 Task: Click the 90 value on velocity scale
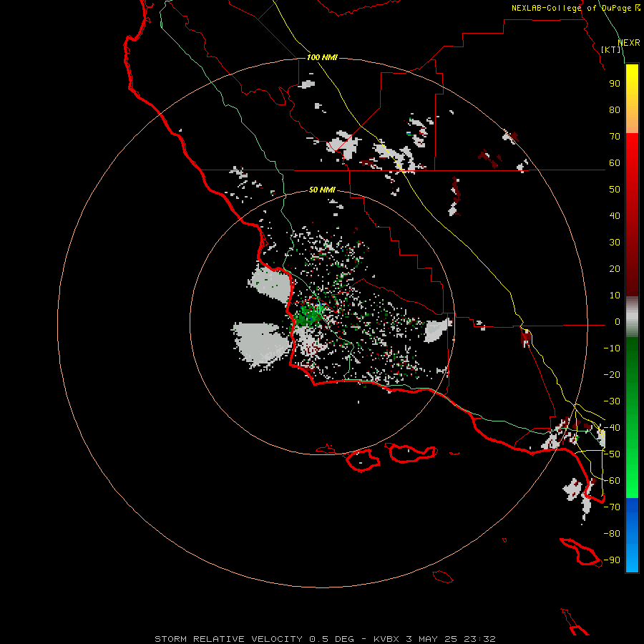(615, 84)
